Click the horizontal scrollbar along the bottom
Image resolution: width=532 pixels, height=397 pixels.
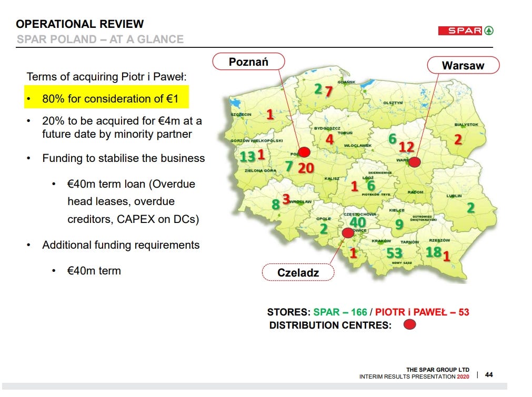click(255, 386)
